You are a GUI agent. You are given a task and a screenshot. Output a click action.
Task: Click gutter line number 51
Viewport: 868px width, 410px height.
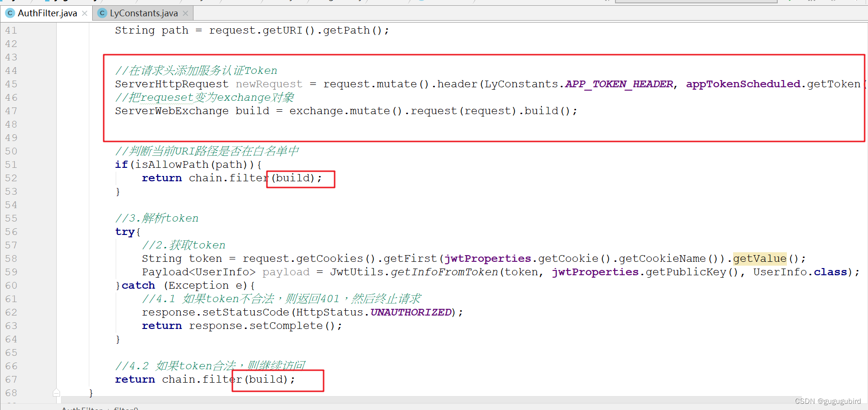pyautogui.click(x=11, y=164)
